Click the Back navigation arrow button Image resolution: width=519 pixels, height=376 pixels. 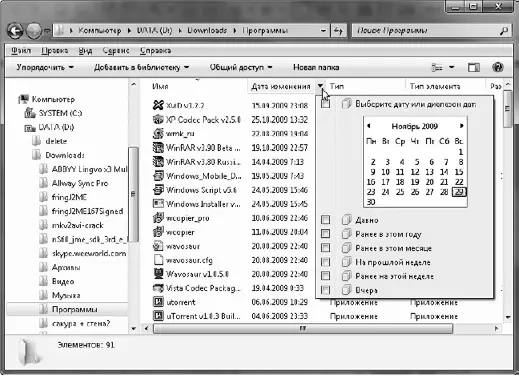[x=15, y=31]
